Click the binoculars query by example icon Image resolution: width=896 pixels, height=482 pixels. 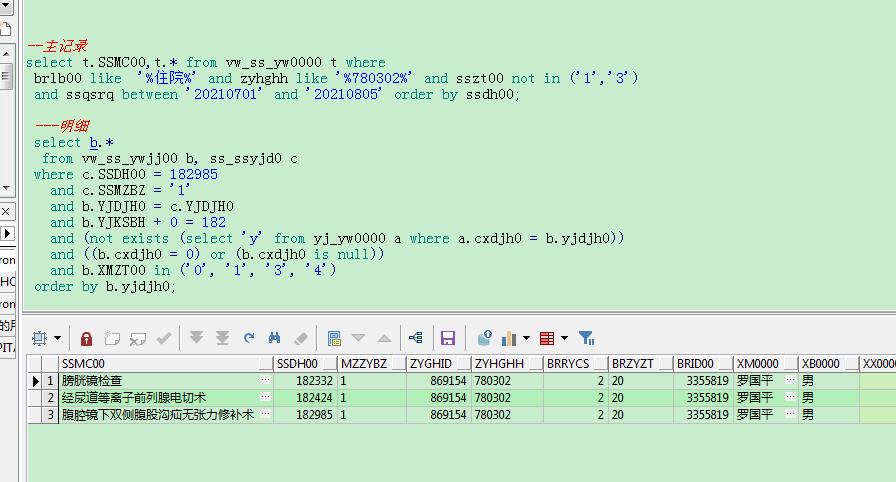(274, 338)
